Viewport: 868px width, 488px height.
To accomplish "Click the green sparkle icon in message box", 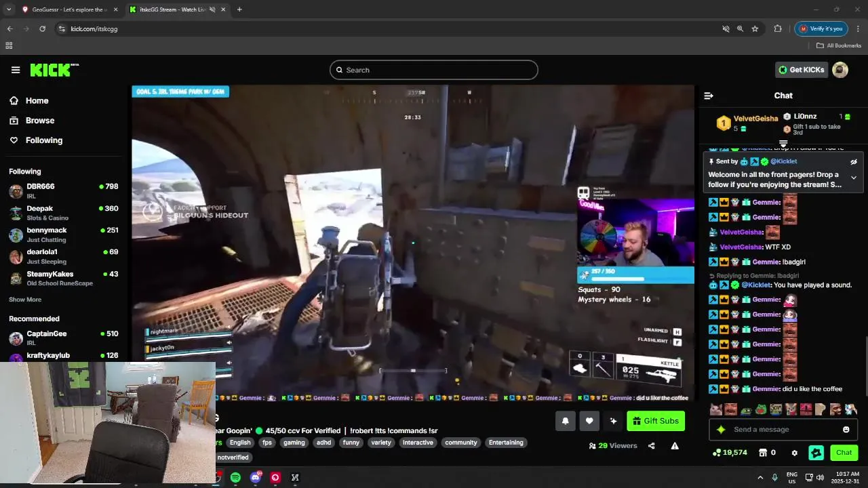I will [x=721, y=430].
